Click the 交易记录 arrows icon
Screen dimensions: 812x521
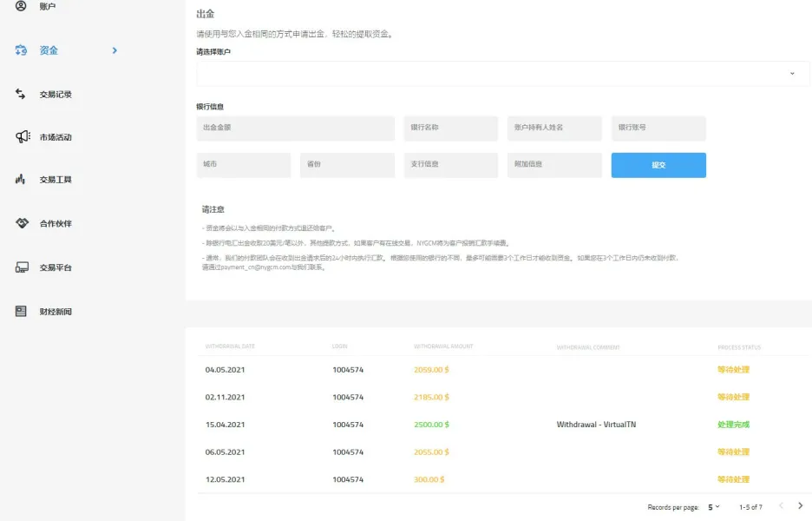coord(22,94)
